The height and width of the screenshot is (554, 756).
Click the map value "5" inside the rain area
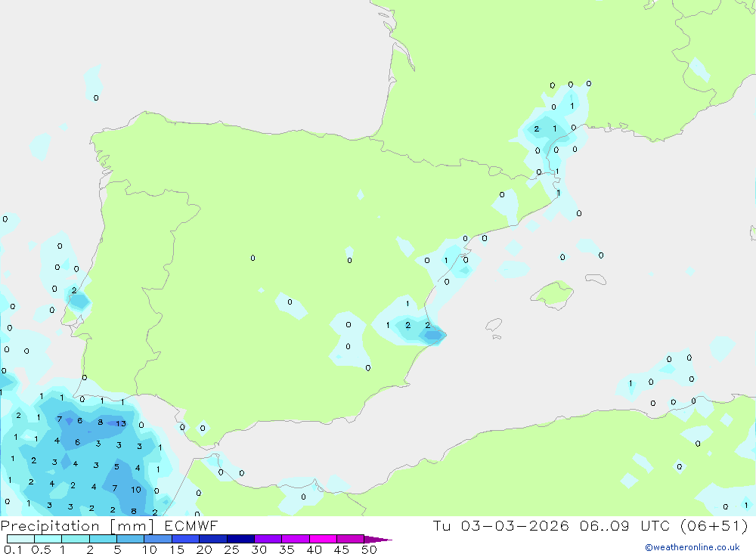tap(116, 467)
